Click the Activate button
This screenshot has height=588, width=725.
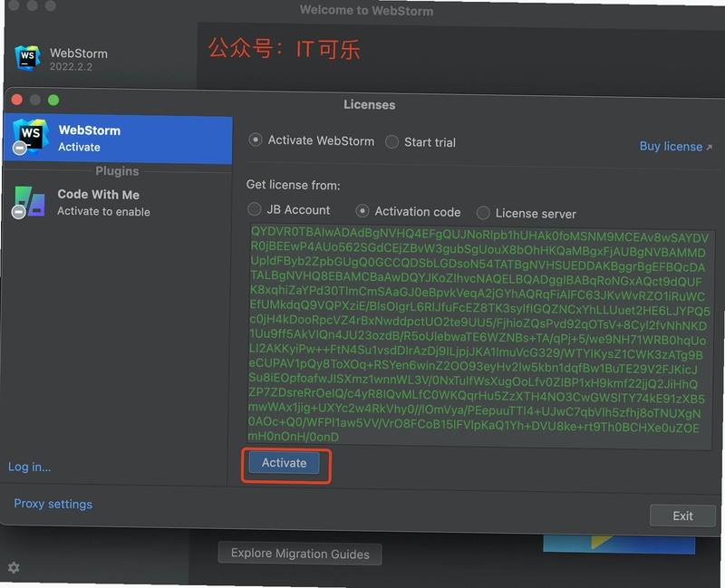pos(284,463)
